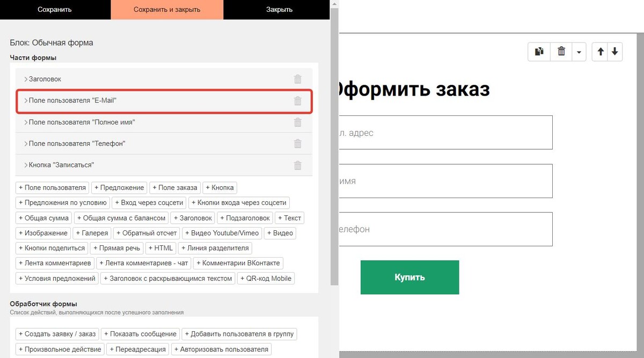Add handler "+ Авторизовать пользователя"

(x=221, y=349)
